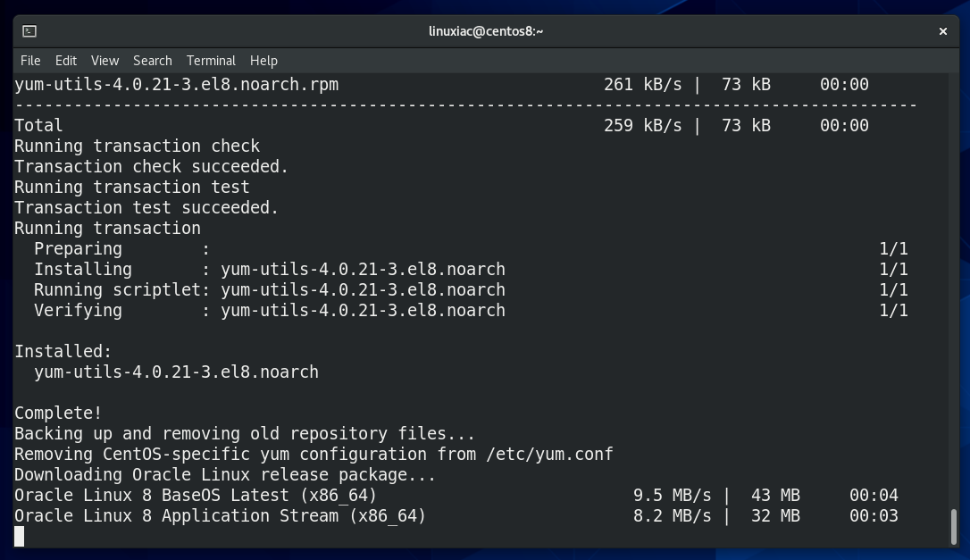Click the package name listed under Installed
970x560 pixels.
click(x=176, y=372)
